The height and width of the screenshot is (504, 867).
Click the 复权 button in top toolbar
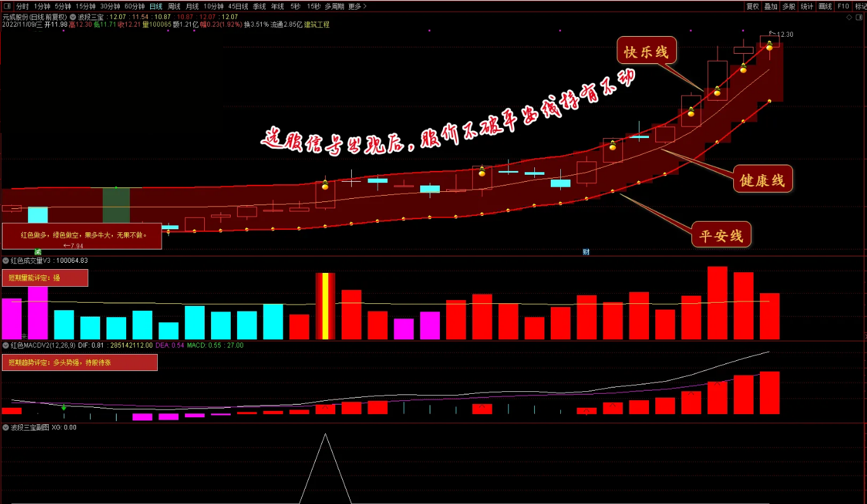pyautogui.click(x=752, y=6)
